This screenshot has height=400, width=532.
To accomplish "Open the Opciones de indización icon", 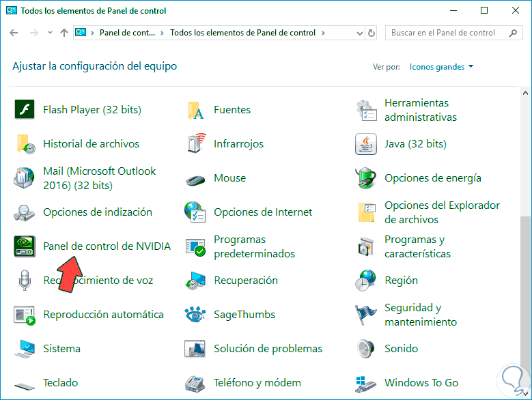I will 24,213.
